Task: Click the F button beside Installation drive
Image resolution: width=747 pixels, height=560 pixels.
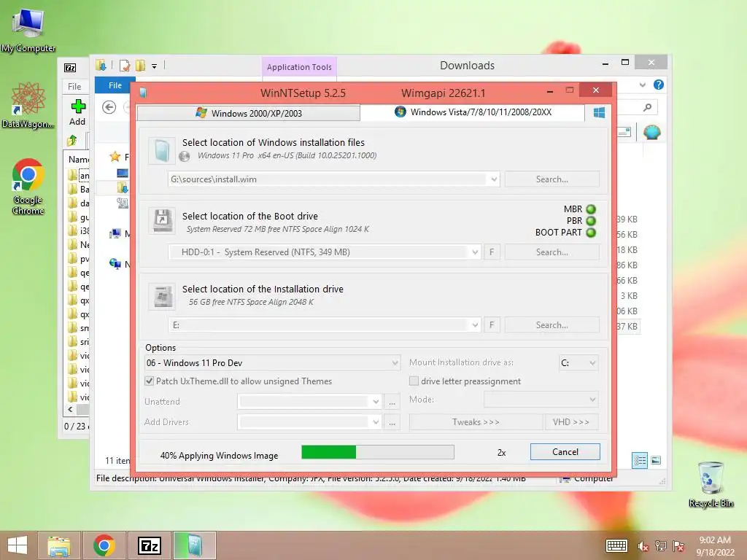Action: point(492,325)
